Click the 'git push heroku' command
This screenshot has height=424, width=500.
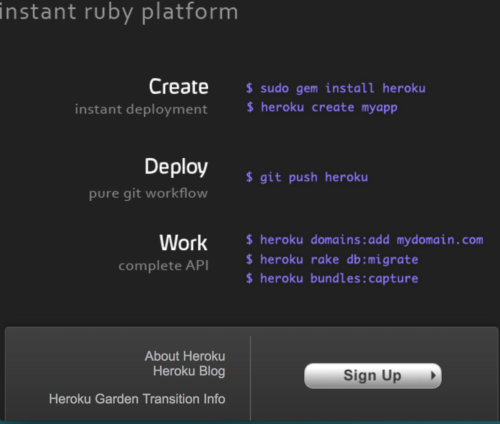pos(314,177)
